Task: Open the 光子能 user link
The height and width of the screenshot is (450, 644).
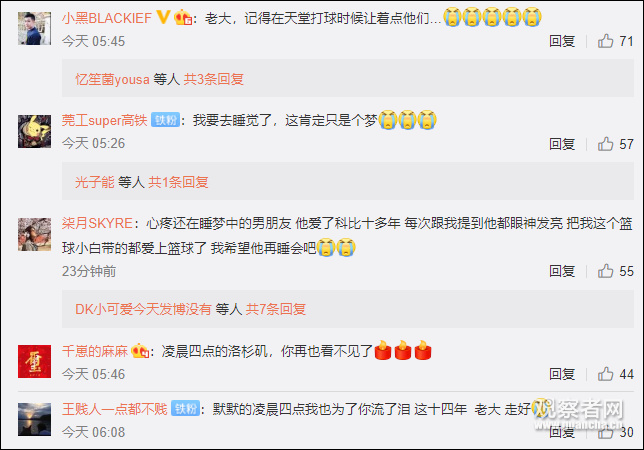Action: pyautogui.click(x=94, y=182)
